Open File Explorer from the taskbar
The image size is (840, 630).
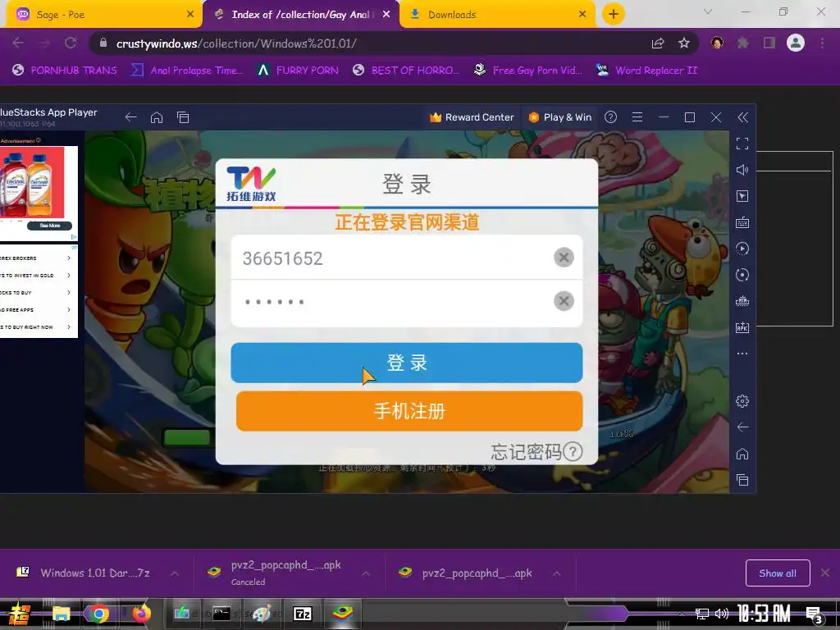tap(61, 614)
